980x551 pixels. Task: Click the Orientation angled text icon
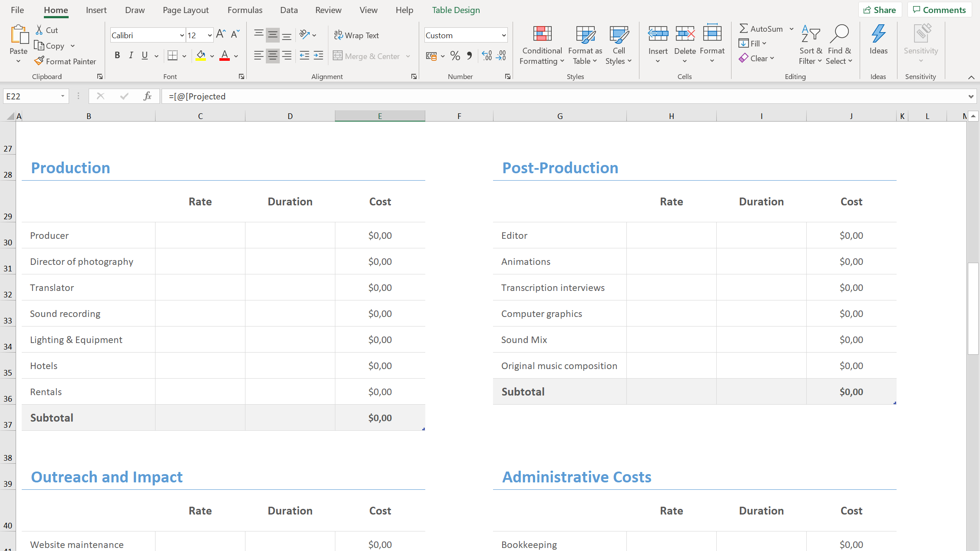coord(305,35)
